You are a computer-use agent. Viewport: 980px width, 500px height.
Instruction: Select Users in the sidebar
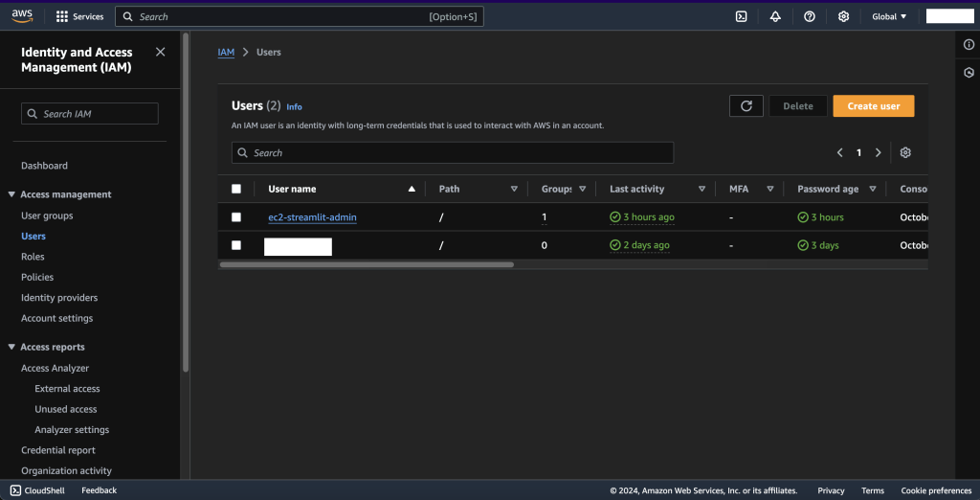click(x=33, y=237)
